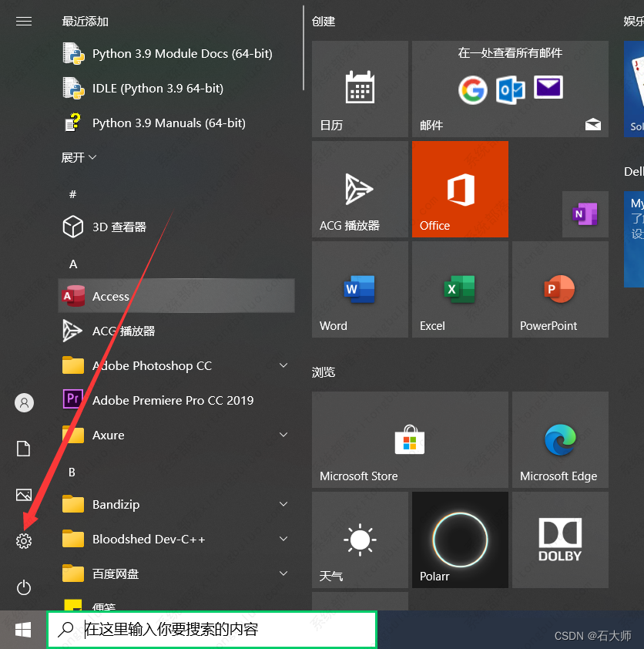Launch the Word tile
The image size is (644, 649).
tap(360, 289)
